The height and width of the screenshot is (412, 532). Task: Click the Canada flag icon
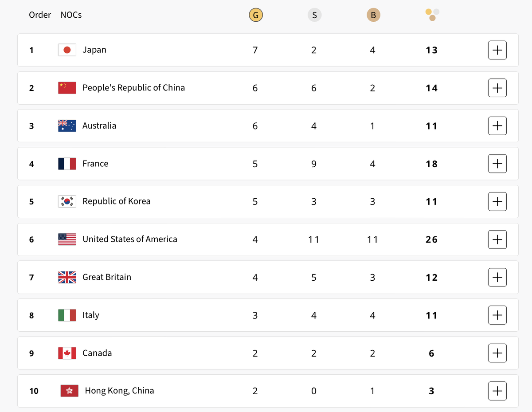coord(67,353)
